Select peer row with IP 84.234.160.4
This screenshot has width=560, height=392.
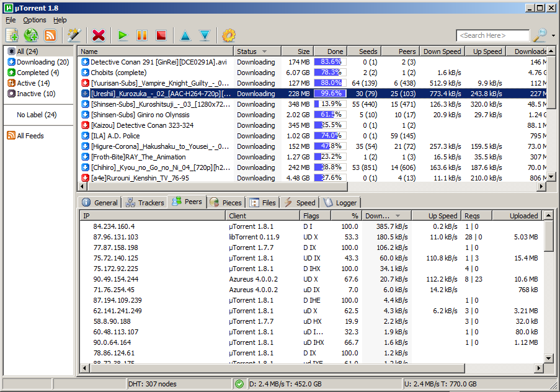(312, 226)
